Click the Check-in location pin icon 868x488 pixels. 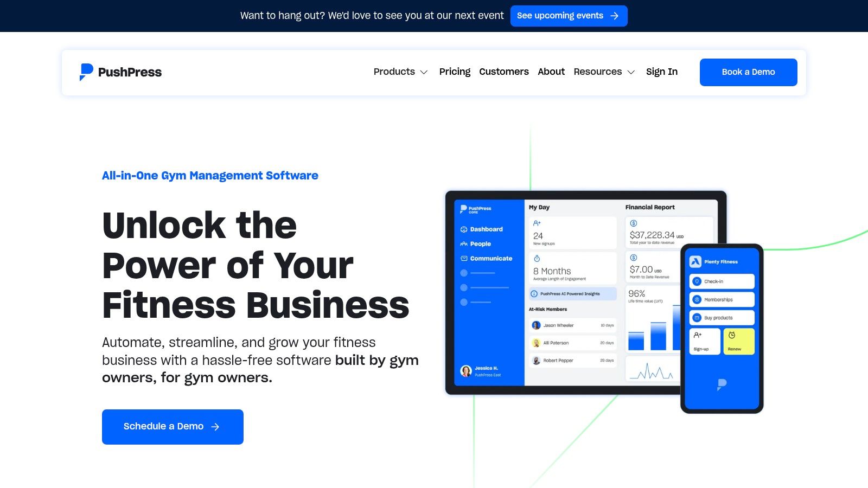coord(697,281)
